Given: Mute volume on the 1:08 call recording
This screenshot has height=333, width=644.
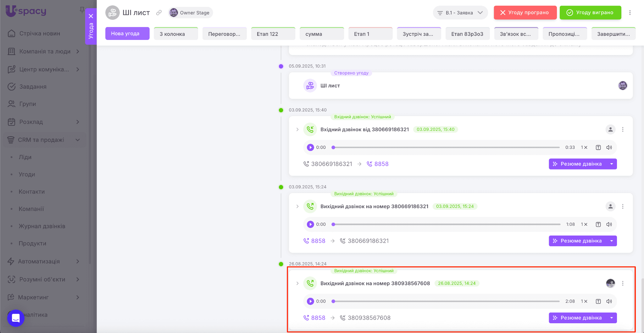Looking at the screenshot, I should (609, 224).
